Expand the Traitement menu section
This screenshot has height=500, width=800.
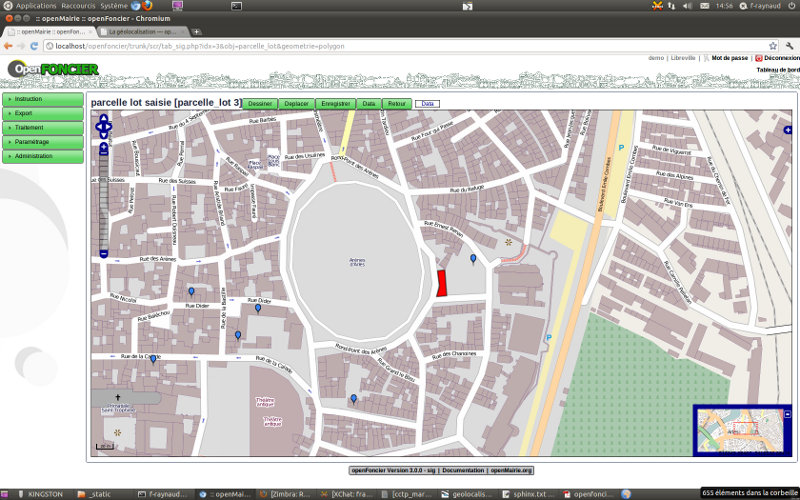tap(42, 128)
